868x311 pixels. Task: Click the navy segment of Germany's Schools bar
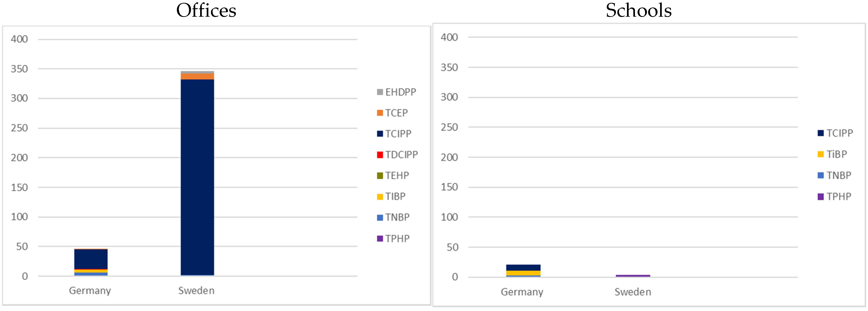point(523,267)
